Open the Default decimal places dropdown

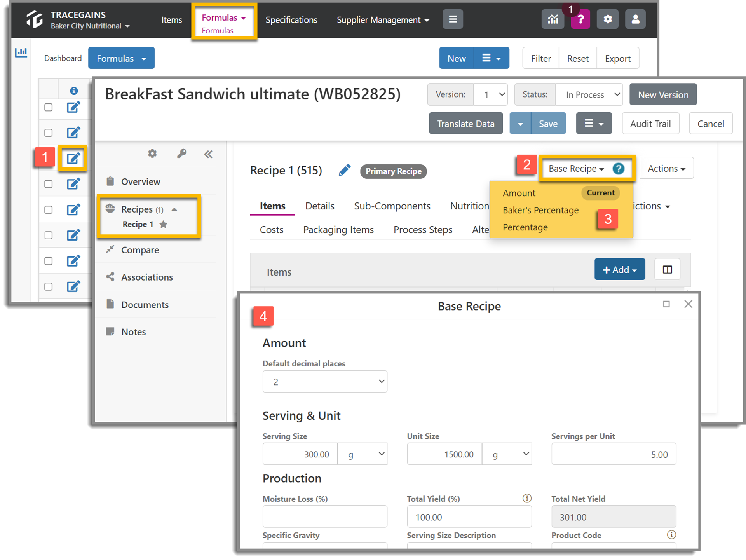(x=325, y=382)
